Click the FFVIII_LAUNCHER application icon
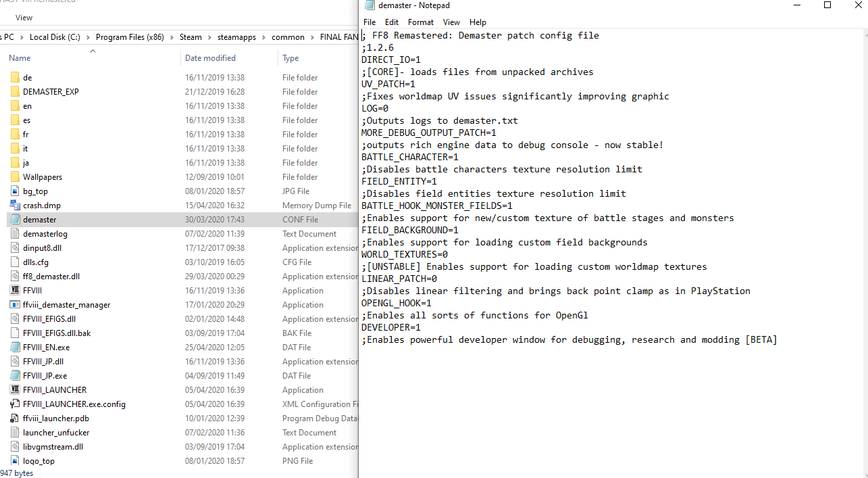The height and width of the screenshot is (478, 868). coord(15,389)
